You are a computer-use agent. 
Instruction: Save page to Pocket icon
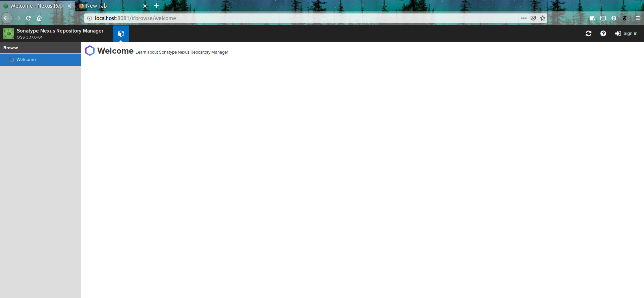pos(533,18)
